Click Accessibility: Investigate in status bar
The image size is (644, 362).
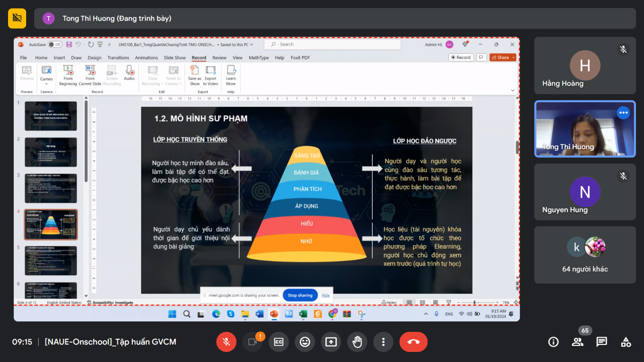(110, 302)
